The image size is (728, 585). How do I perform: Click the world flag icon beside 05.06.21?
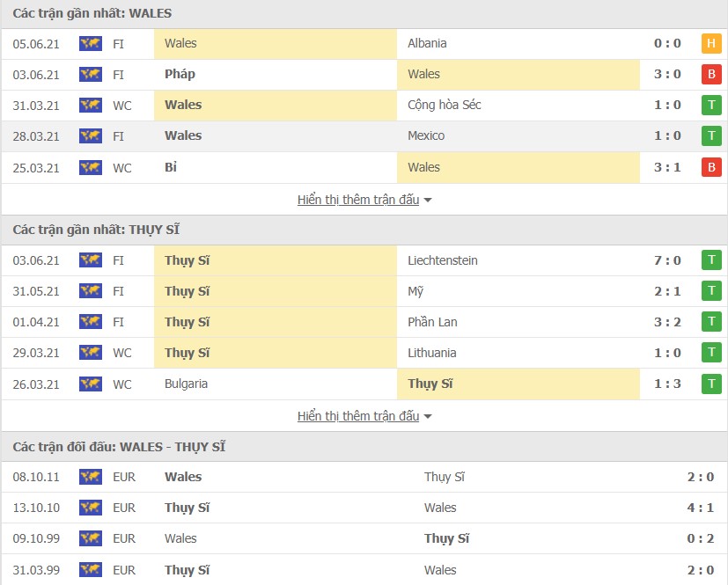(91, 43)
